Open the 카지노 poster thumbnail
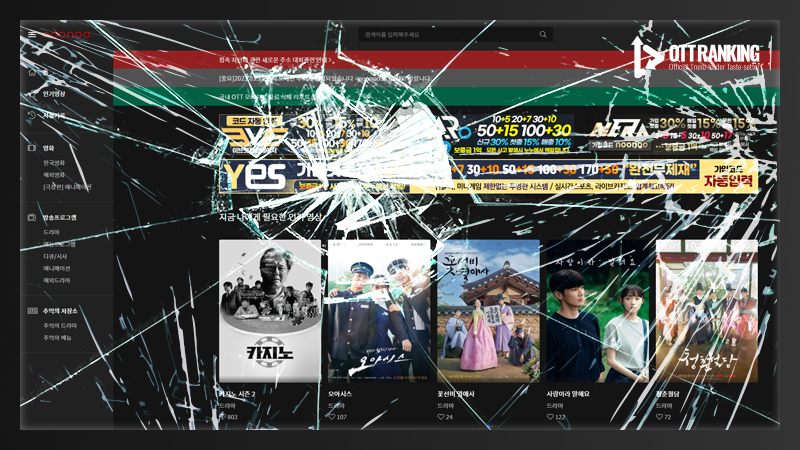This screenshot has height=450, width=800. 270,311
